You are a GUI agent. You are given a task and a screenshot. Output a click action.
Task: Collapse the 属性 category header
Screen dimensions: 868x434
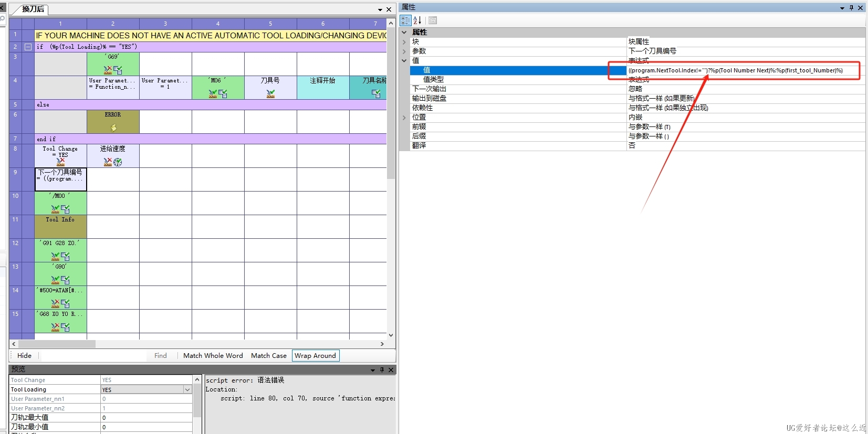point(404,32)
